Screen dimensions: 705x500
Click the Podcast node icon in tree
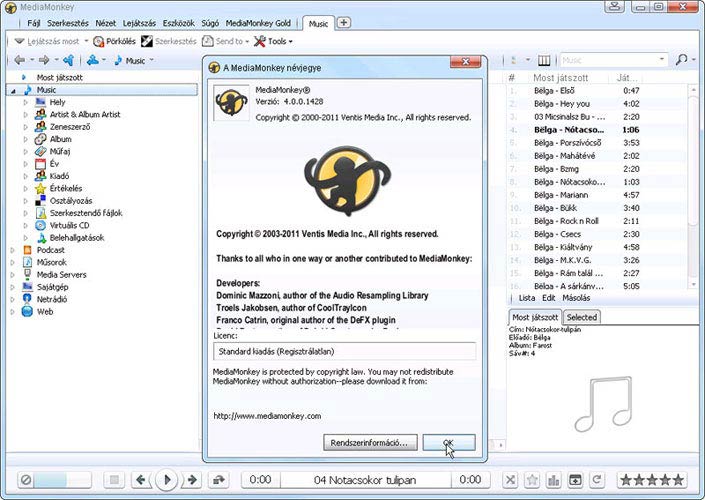pos(27,250)
